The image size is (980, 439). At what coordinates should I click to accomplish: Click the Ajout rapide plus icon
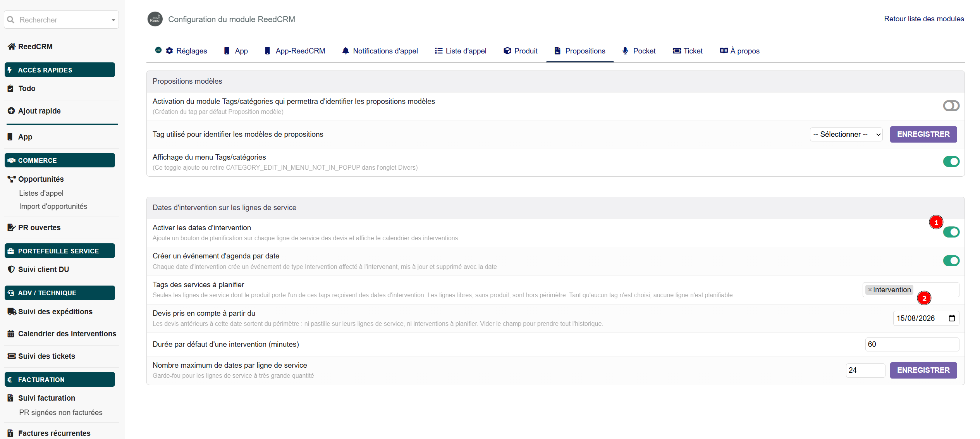(11, 111)
